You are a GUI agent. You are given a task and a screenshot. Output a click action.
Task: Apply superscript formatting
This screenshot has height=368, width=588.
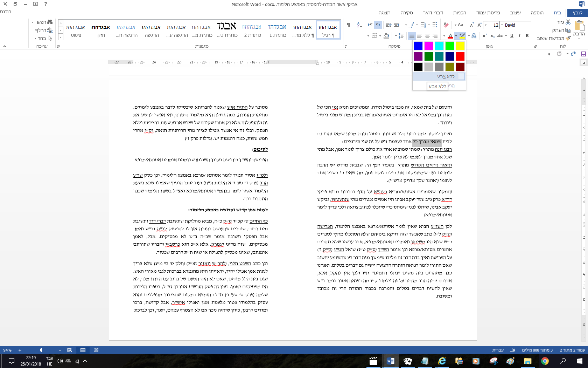[x=484, y=35]
